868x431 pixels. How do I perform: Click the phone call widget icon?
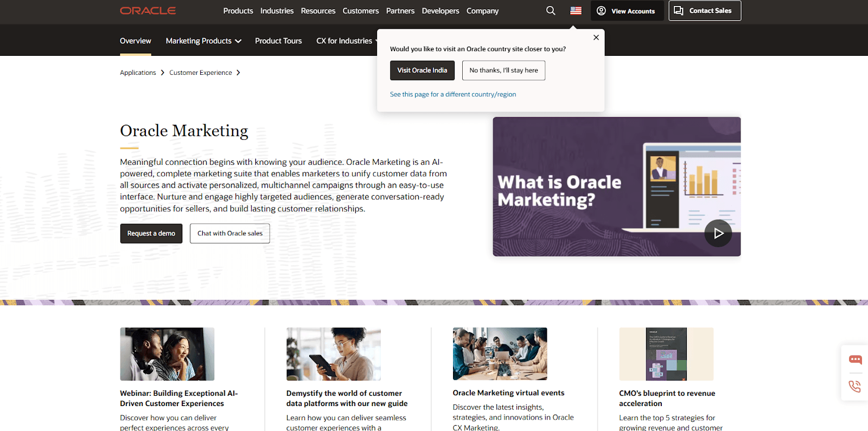(855, 386)
